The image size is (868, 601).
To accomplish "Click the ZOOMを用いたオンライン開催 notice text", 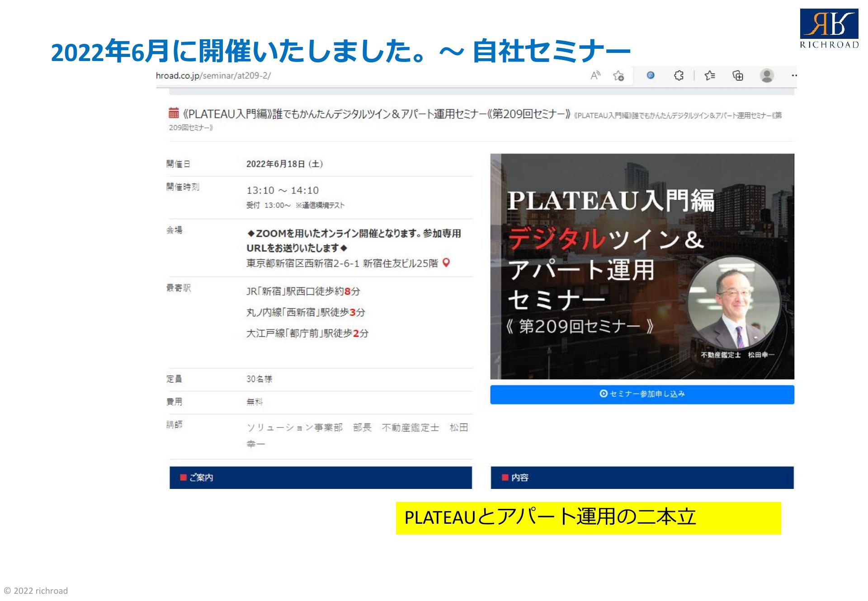I will tap(354, 240).
